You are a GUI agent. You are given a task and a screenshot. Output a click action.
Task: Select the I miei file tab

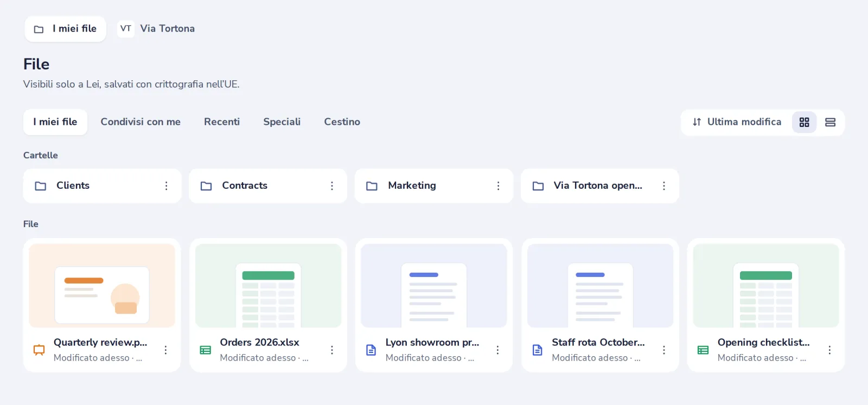pos(55,122)
